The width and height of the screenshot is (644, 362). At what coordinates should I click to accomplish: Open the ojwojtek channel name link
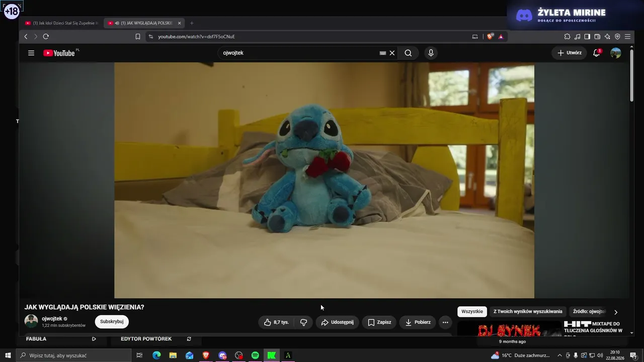pos(52,319)
